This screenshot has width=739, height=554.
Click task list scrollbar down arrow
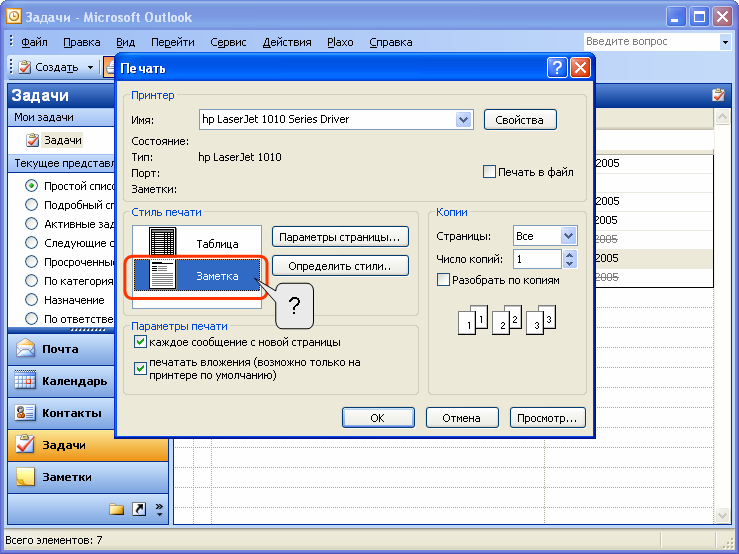pos(722,515)
